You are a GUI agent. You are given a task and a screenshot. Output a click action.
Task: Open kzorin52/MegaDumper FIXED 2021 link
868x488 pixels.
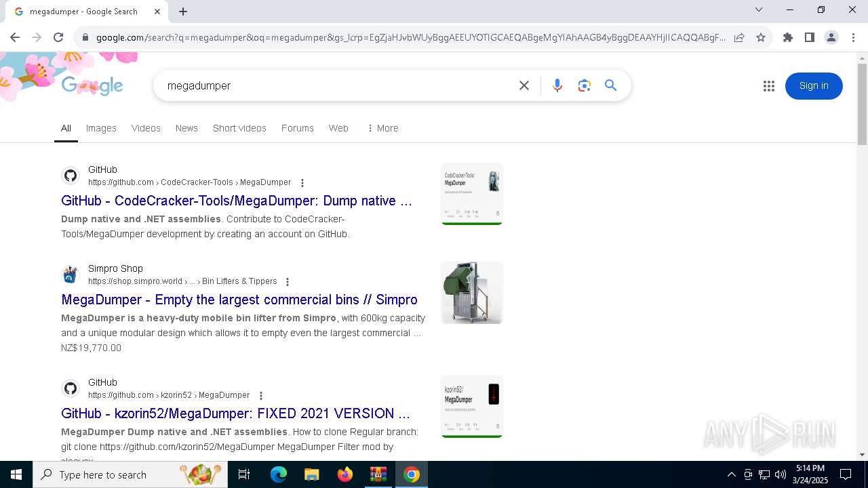pos(235,413)
